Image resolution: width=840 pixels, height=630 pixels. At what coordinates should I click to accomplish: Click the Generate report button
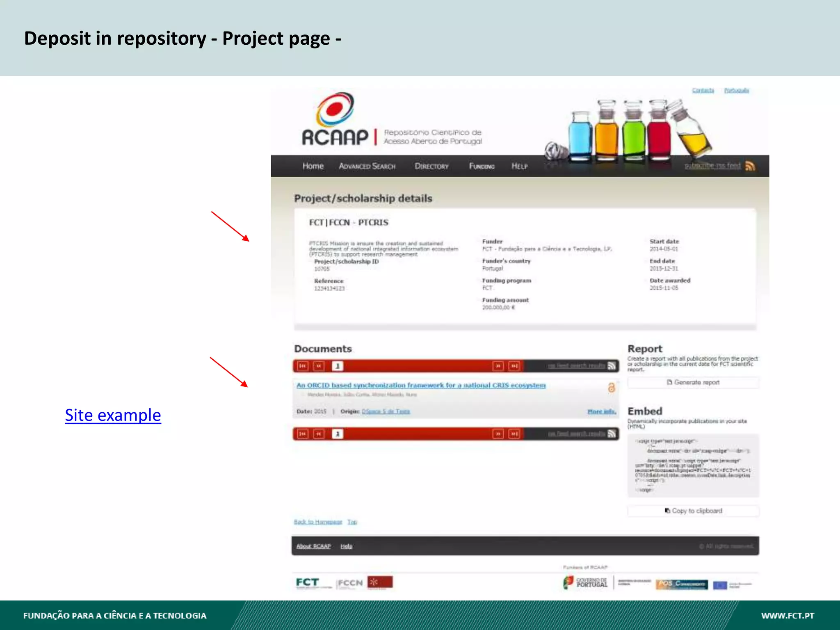click(x=693, y=382)
